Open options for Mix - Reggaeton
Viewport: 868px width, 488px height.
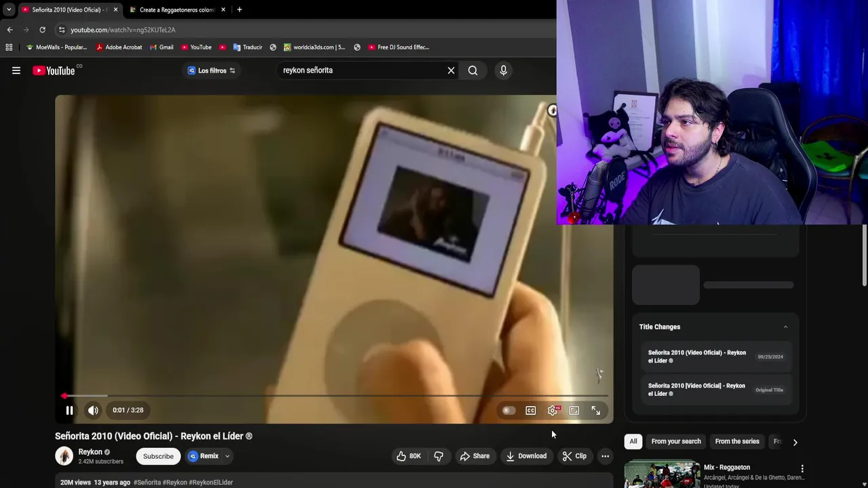(802, 468)
